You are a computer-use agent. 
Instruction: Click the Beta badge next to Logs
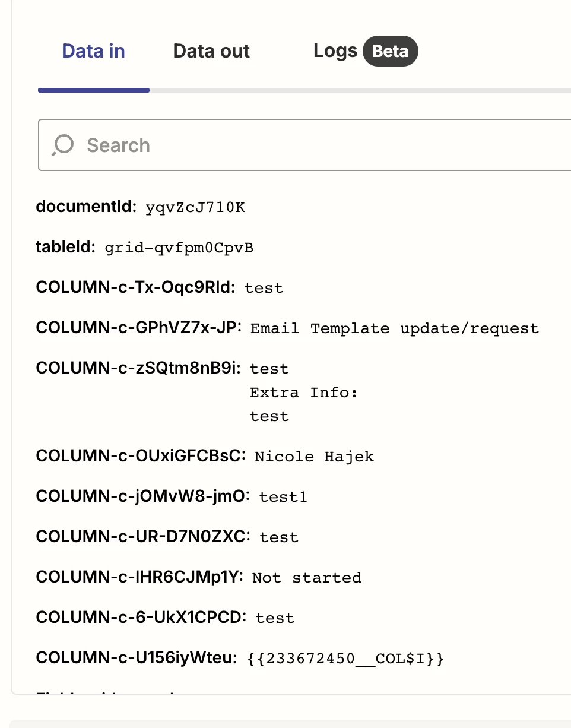(390, 51)
